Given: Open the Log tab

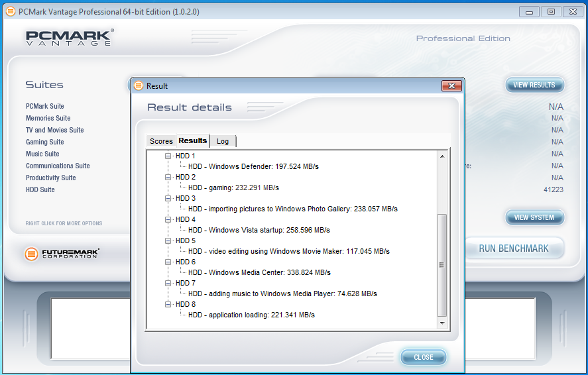Looking at the screenshot, I should (x=223, y=141).
